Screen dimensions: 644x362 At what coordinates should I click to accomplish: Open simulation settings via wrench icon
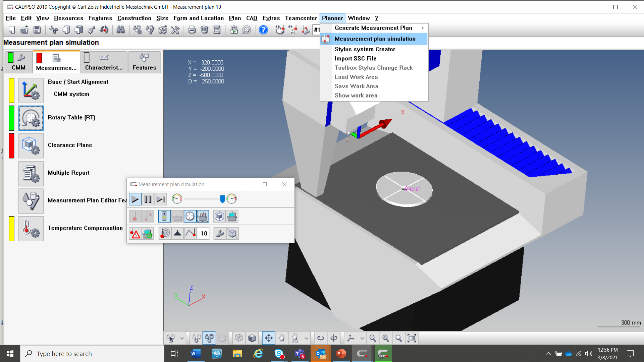coord(220,233)
